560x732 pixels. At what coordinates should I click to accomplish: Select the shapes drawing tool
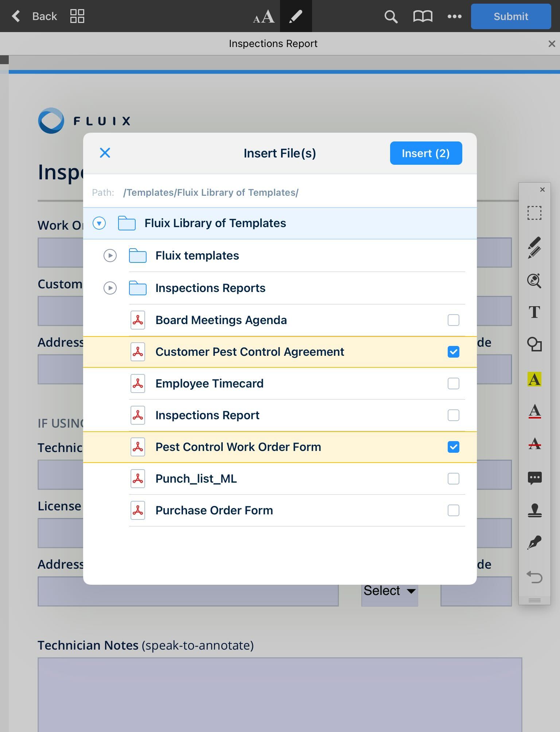coord(534,344)
